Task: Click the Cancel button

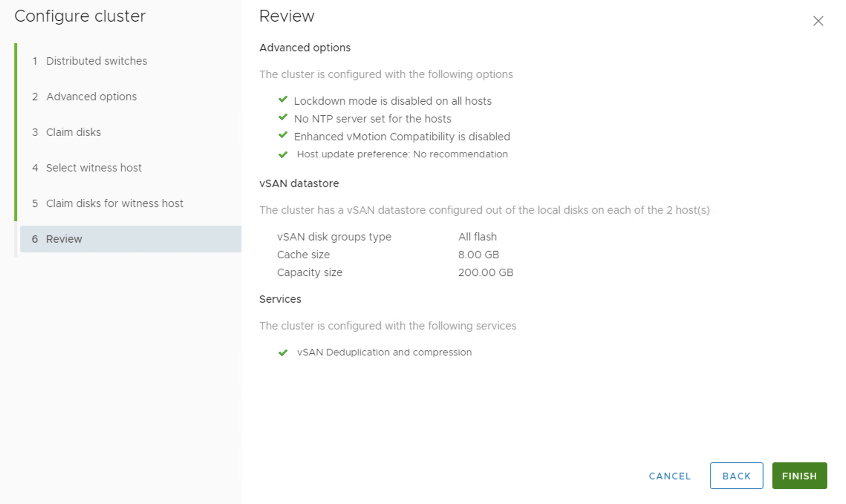Action: click(670, 476)
